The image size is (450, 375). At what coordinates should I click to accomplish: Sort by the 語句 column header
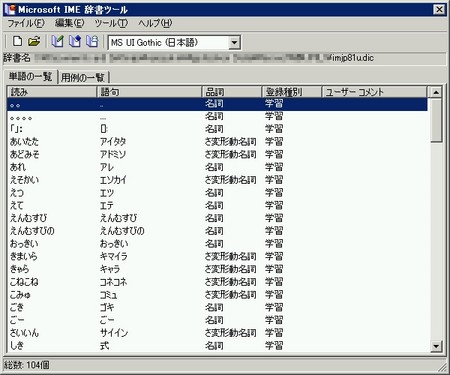[149, 92]
